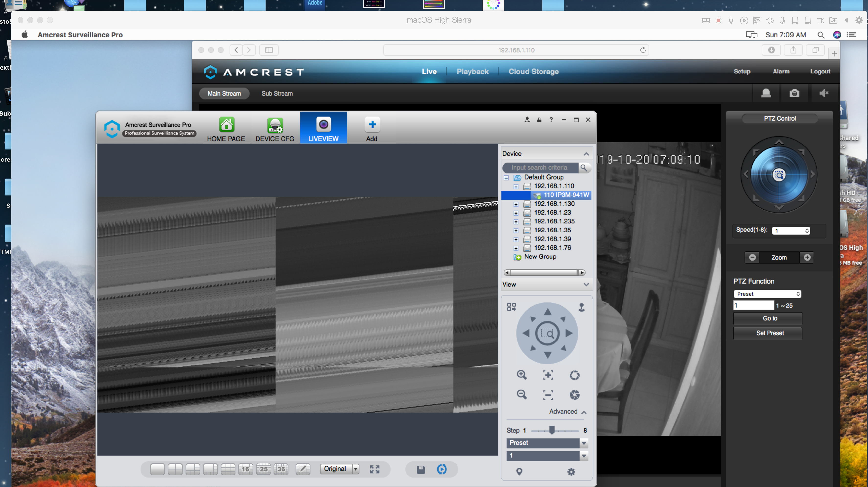This screenshot has height=487, width=868.
Task: Switch to Playback in Amcrest web page
Action: point(472,72)
